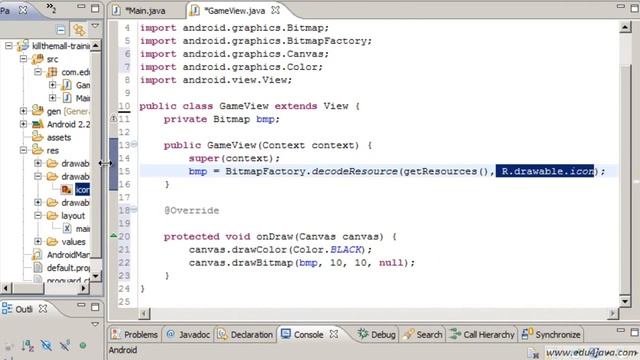
Task: Show hidden views list chevron
Action: click(51, 7)
